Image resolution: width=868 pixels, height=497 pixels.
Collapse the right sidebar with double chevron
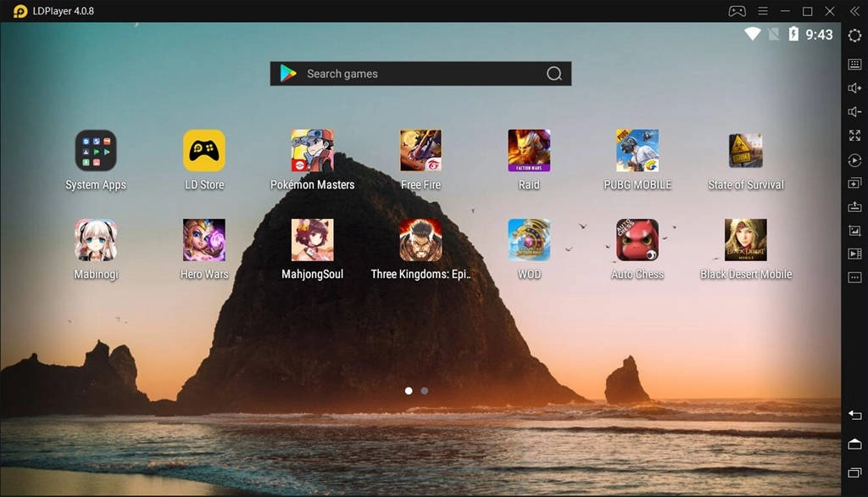point(854,11)
